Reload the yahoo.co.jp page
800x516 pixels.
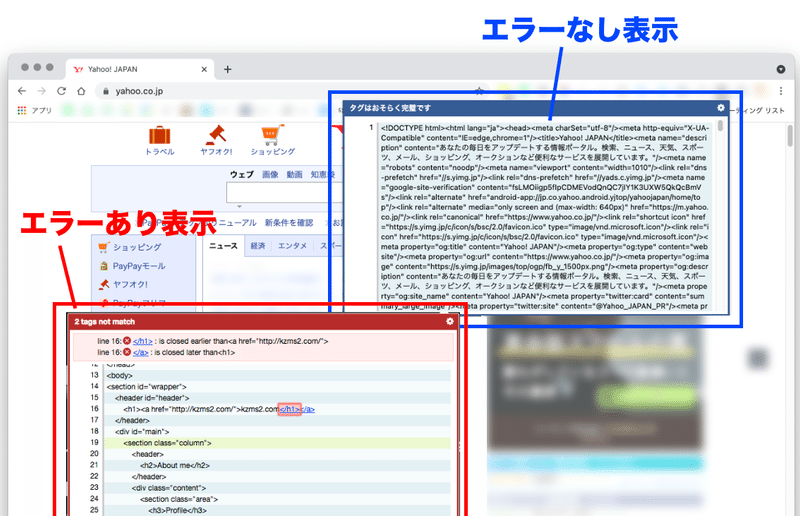(61, 91)
